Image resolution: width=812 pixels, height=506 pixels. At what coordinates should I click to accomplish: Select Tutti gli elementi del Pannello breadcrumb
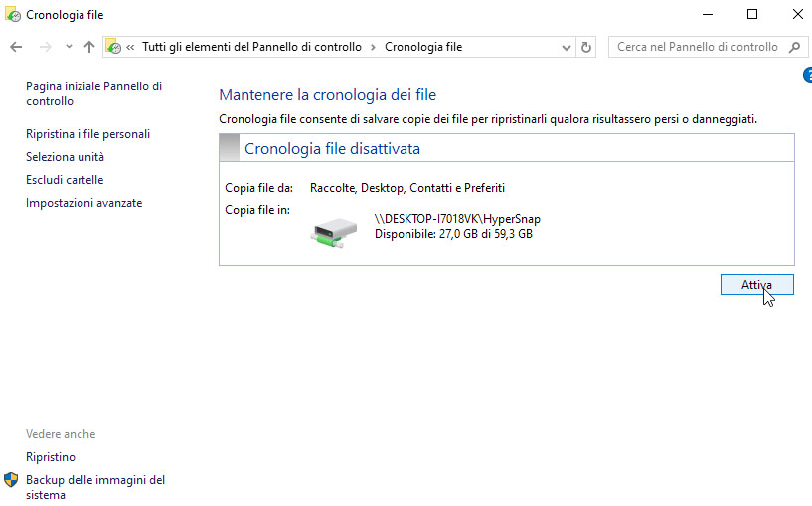[x=252, y=47]
